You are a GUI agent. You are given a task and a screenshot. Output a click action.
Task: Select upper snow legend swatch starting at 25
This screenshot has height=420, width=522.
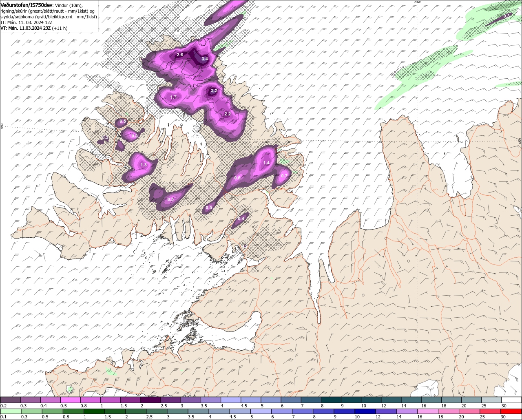click(x=491, y=400)
